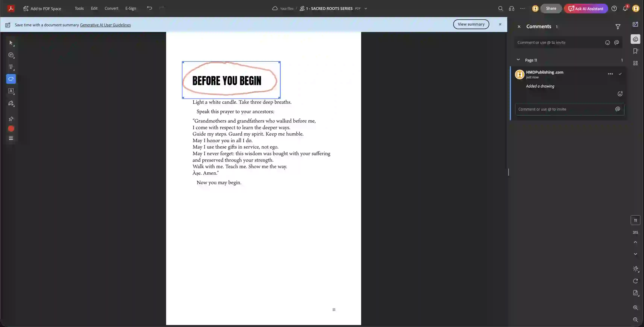The image size is (644, 327).
Task: Open the text highlight tool
Action: point(11,67)
